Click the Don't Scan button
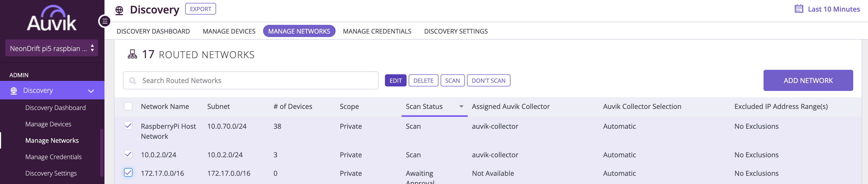This screenshot has width=868, height=184. pos(488,81)
